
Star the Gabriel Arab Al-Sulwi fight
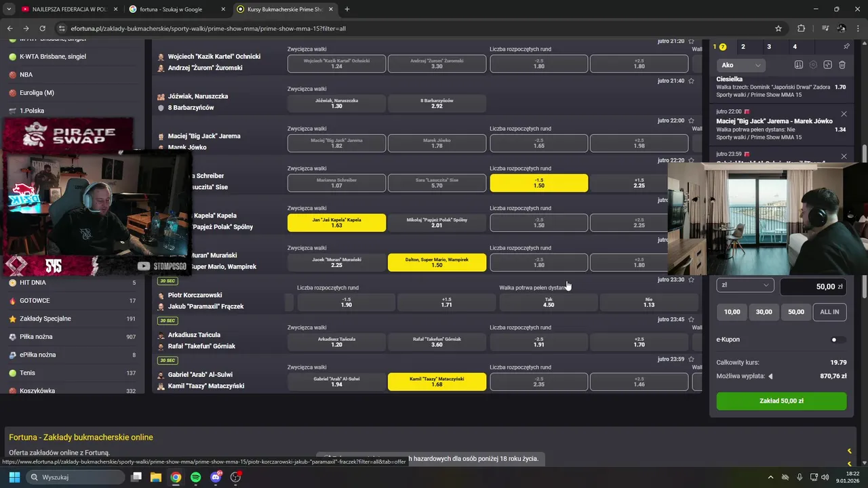[691, 359]
